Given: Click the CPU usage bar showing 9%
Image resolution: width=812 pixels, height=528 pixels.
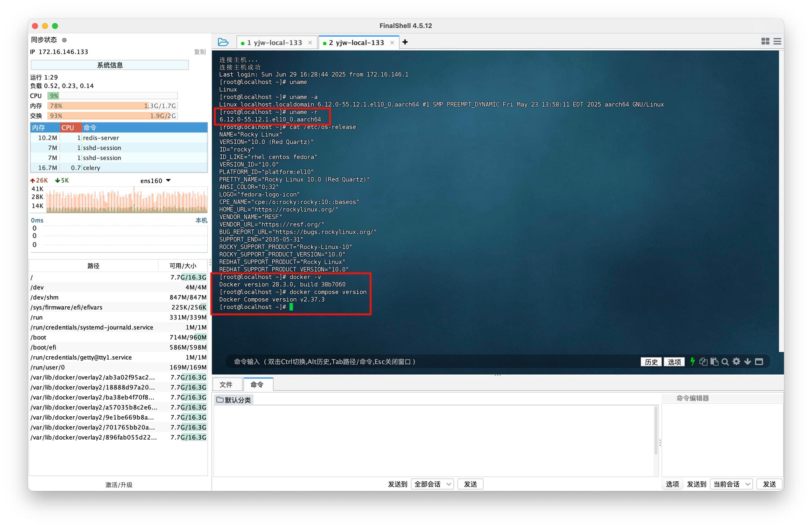Looking at the screenshot, I should [112, 96].
